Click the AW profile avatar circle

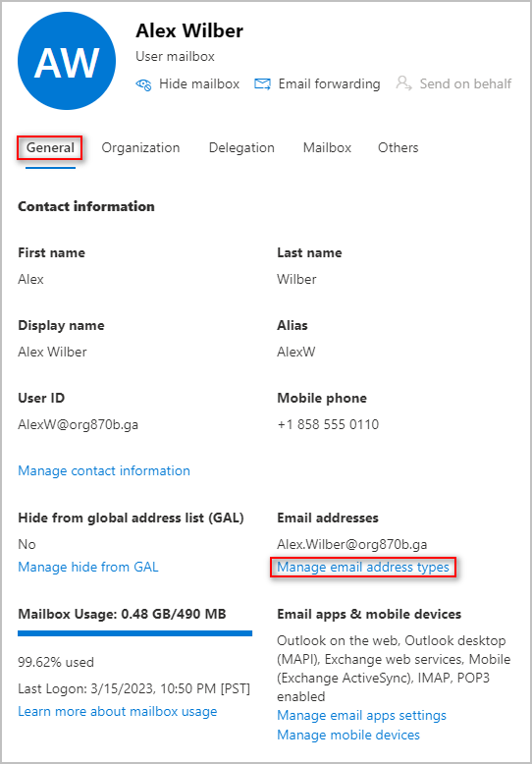[x=67, y=61]
